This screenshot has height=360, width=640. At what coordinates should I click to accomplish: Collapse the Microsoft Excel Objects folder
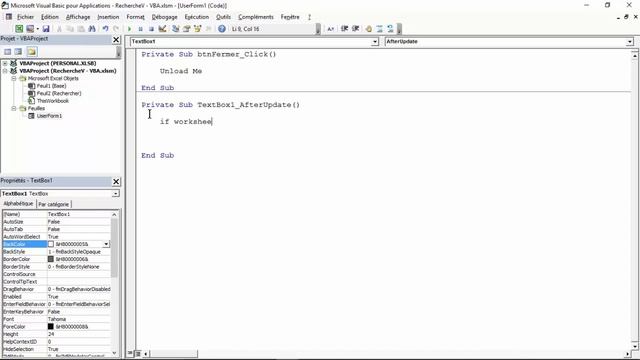tap(14, 78)
